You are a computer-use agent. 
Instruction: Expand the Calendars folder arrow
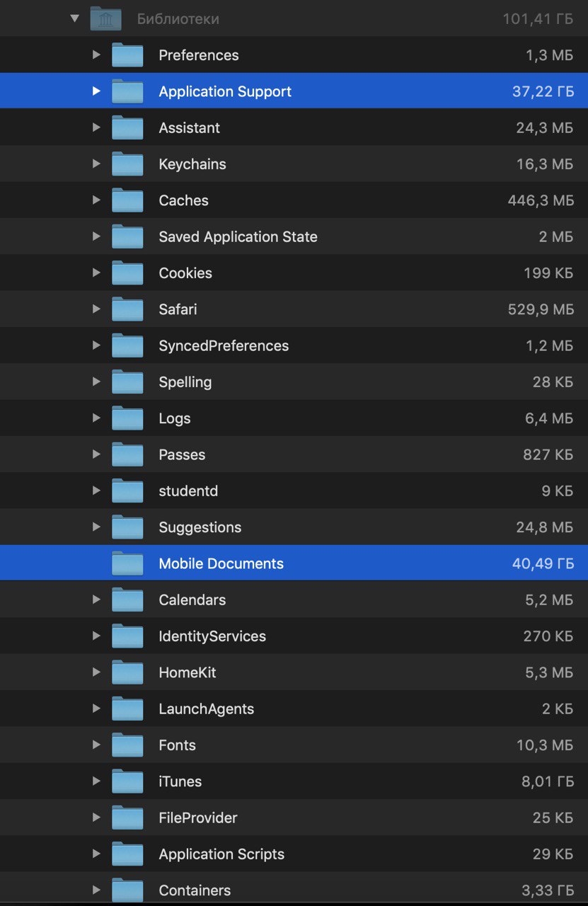point(96,599)
